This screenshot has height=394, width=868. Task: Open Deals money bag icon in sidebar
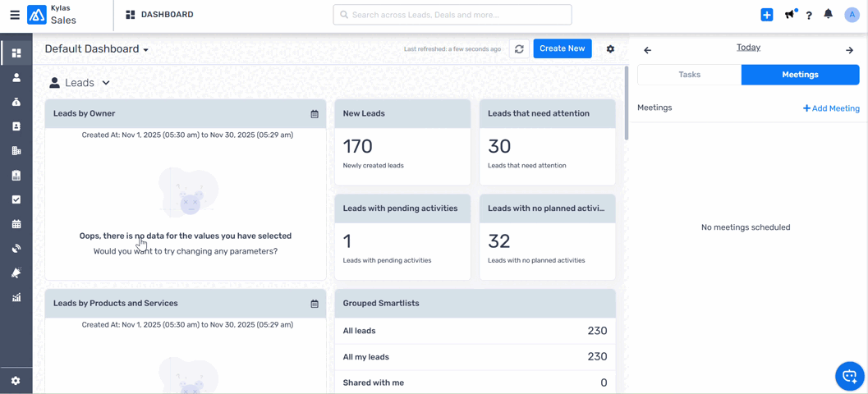tap(16, 102)
